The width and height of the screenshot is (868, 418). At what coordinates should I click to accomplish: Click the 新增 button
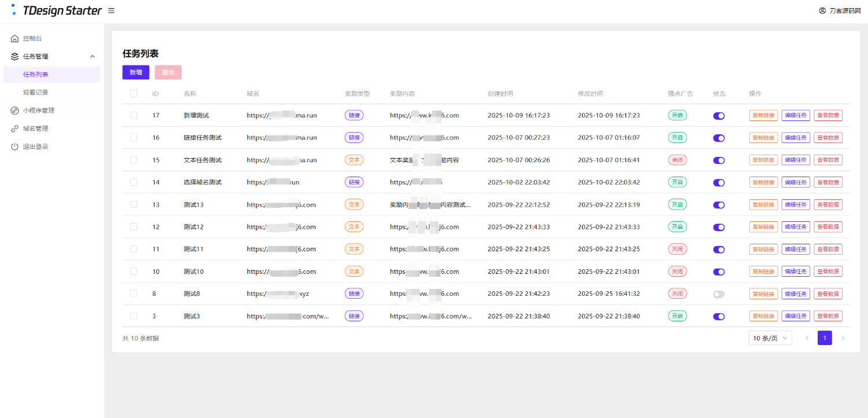pos(135,72)
